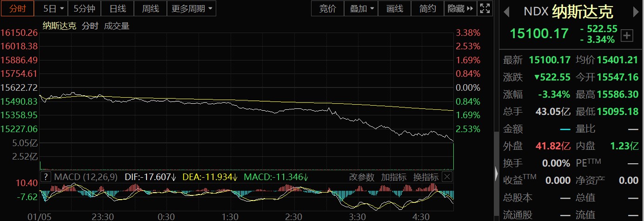The width and height of the screenshot is (644, 221).
Task: Hide side panel with 隐藏 arrows
Action: [x=460, y=8]
